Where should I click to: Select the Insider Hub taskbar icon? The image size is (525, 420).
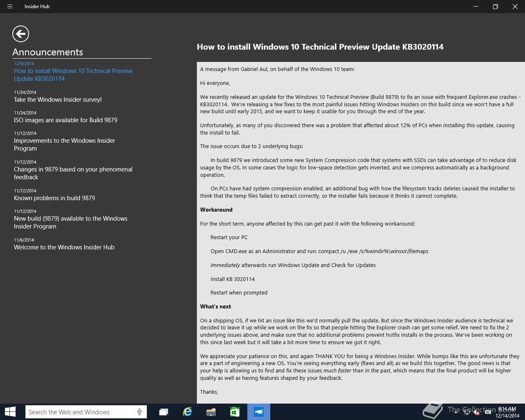coord(258,412)
